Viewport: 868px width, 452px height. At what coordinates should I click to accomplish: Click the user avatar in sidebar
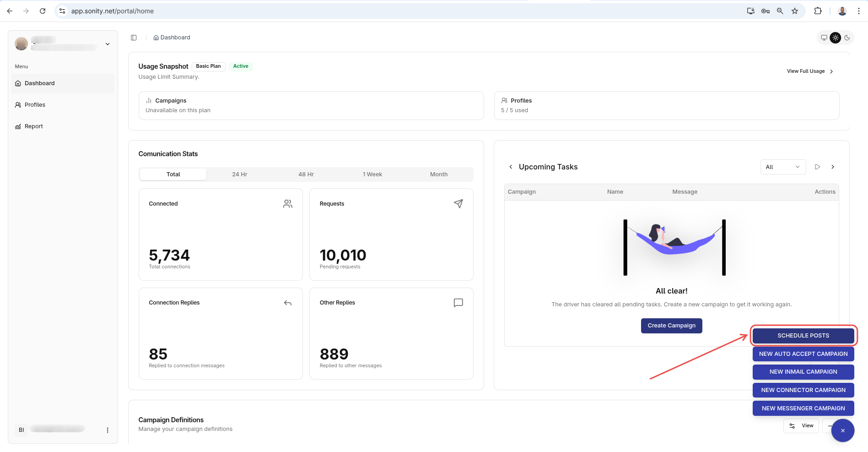pos(21,44)
